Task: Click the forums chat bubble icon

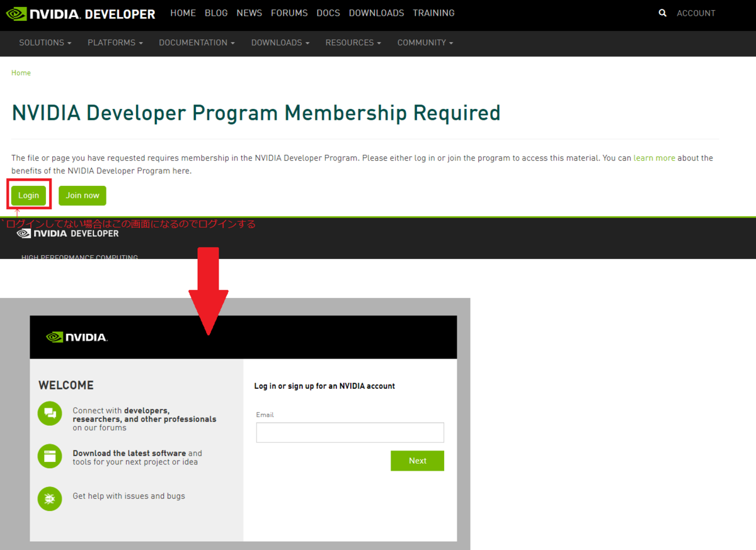Action: coord(50,413)
